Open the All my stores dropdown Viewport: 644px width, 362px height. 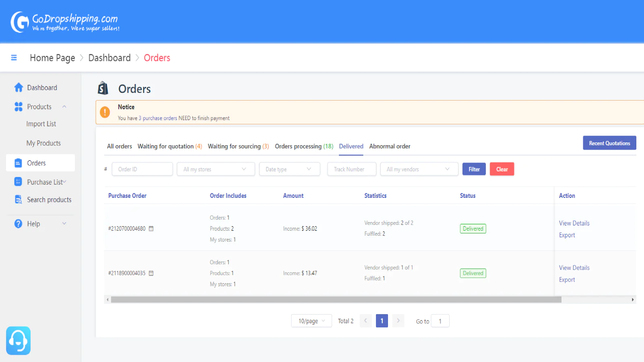(215, 169)
